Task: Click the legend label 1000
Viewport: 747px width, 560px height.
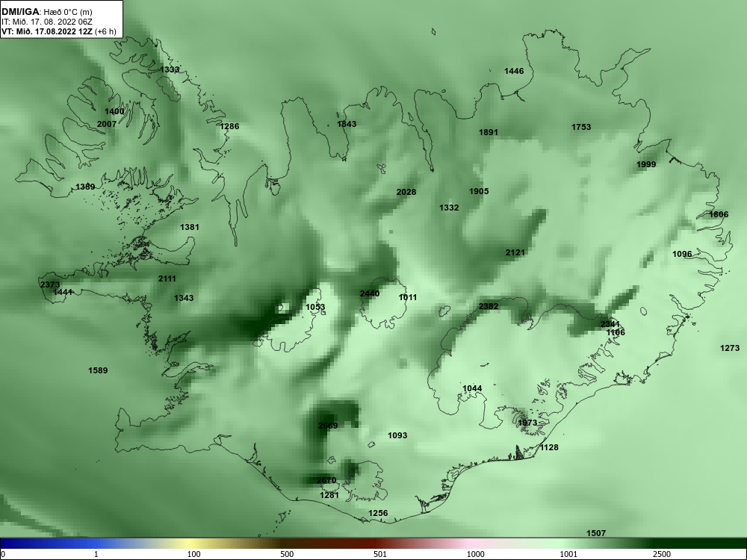Action: pos(475,554)
